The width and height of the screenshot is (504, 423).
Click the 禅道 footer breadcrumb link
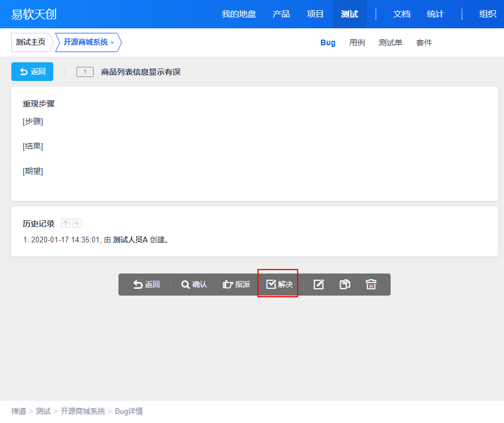click(19, 411)
